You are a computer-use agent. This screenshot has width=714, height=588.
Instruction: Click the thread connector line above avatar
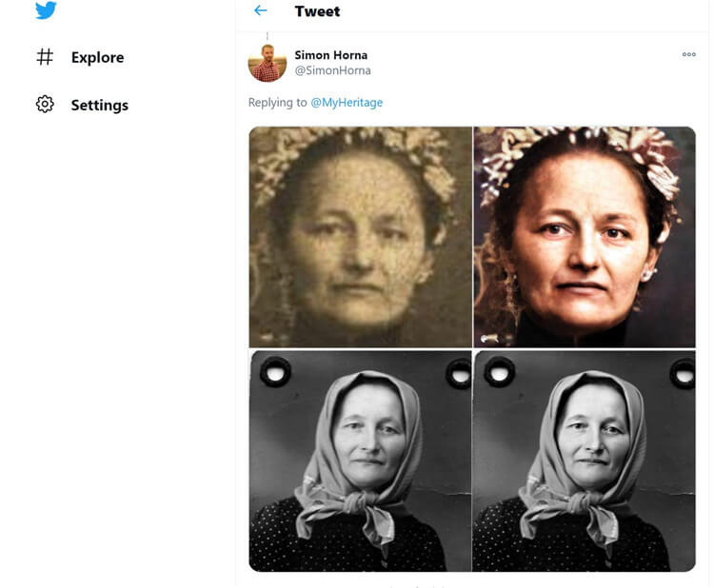268,37
